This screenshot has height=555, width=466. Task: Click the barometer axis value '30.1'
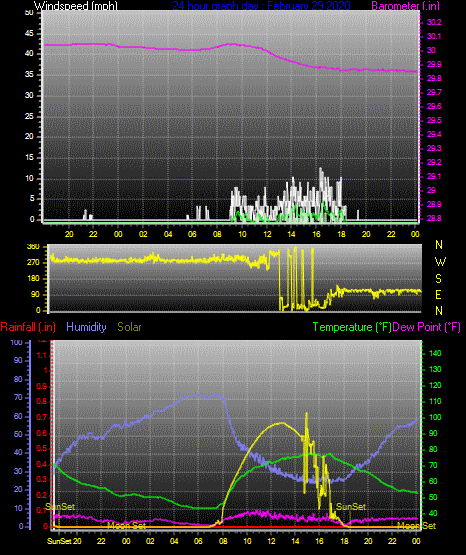pos(434,36)
